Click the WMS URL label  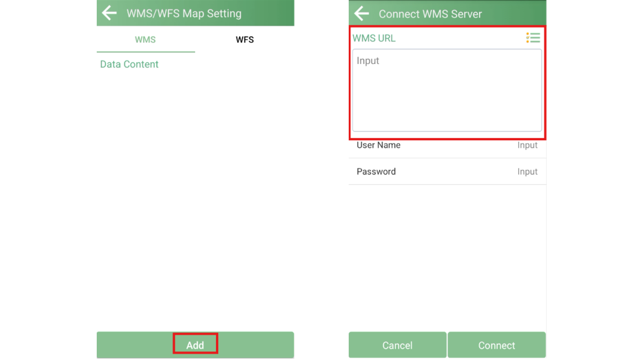[374, 38]
